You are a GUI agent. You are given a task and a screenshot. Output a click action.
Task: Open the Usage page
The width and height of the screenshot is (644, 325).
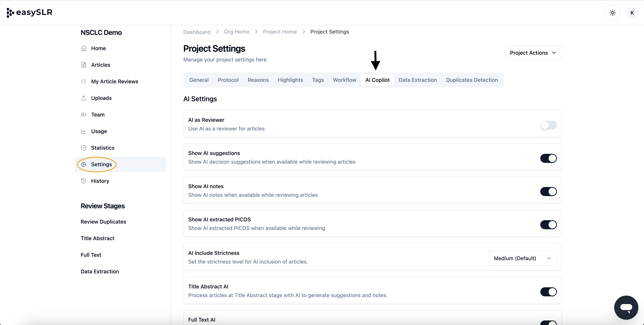[120, 131]
